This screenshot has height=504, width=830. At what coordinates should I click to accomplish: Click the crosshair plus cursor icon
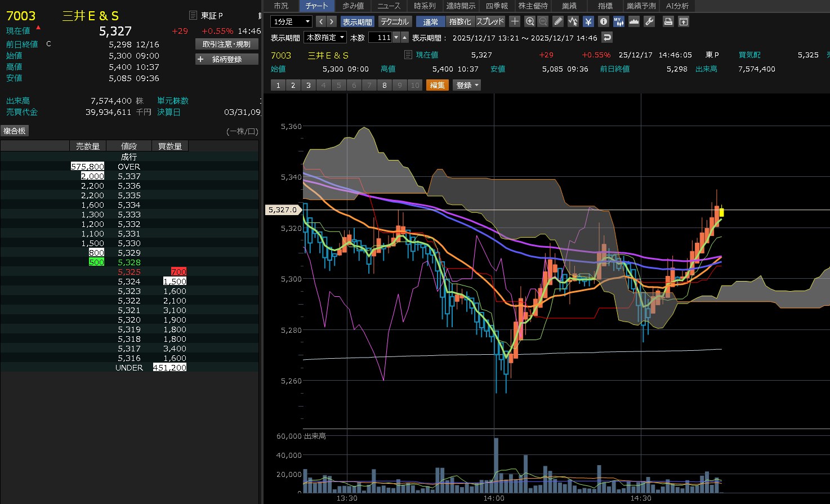pyautogui.click(x=515, y=21)
